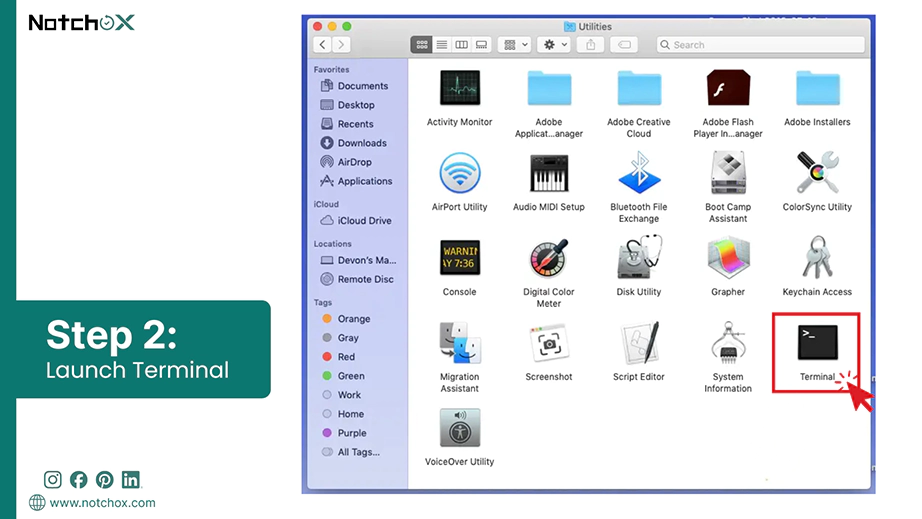The width and height of the screenshot is (922, 519).
Task: Open the gear Action menu
Action: pyautogui.click(x=554, y=45)
